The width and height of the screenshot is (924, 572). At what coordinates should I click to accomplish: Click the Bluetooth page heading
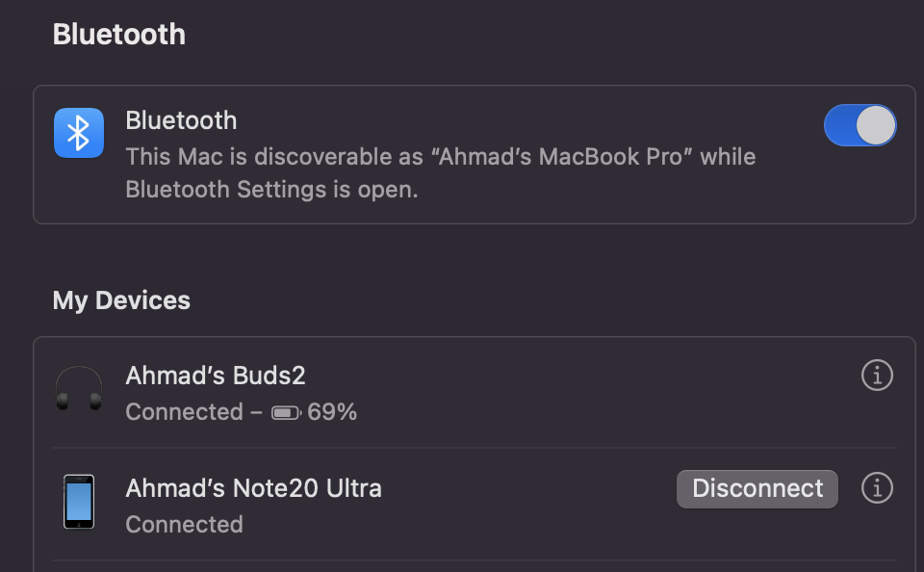coord(118,35)
